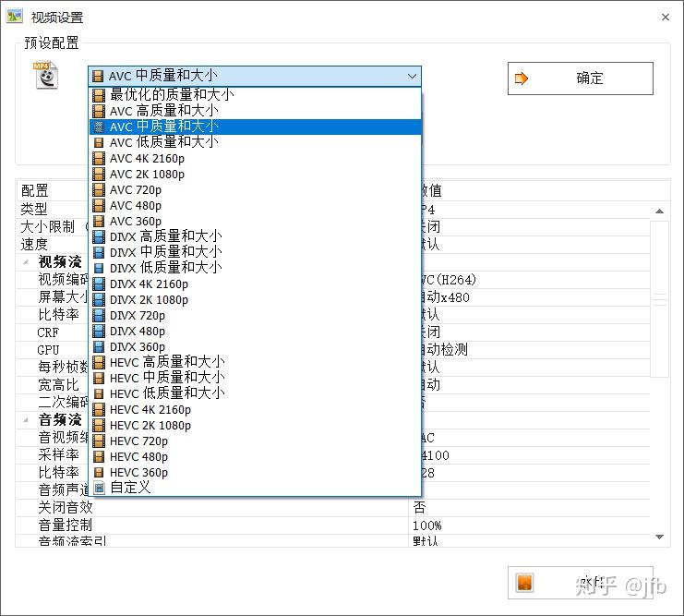Choose HEVC 2K 1080p preset
The height and width of the screenshot is (616, 684).
click(x=255, y=425)
